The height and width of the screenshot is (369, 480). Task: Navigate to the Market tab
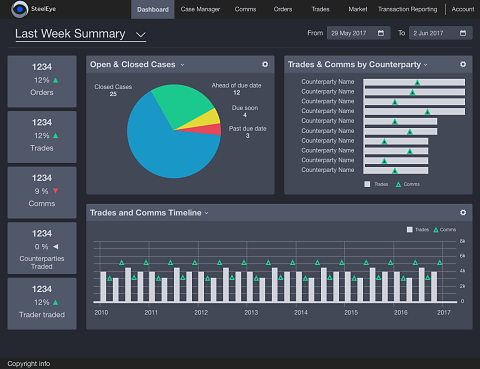pyautogui.click(x=358, y=9)
